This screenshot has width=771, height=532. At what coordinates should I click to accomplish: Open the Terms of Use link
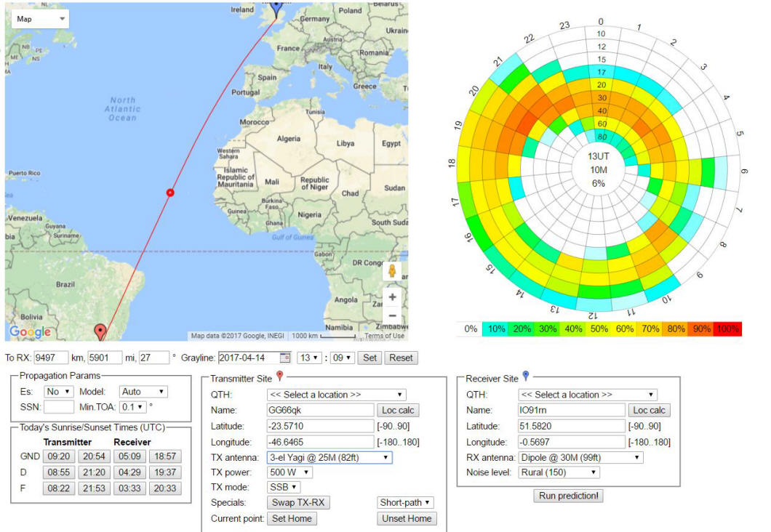click(384, 336)
